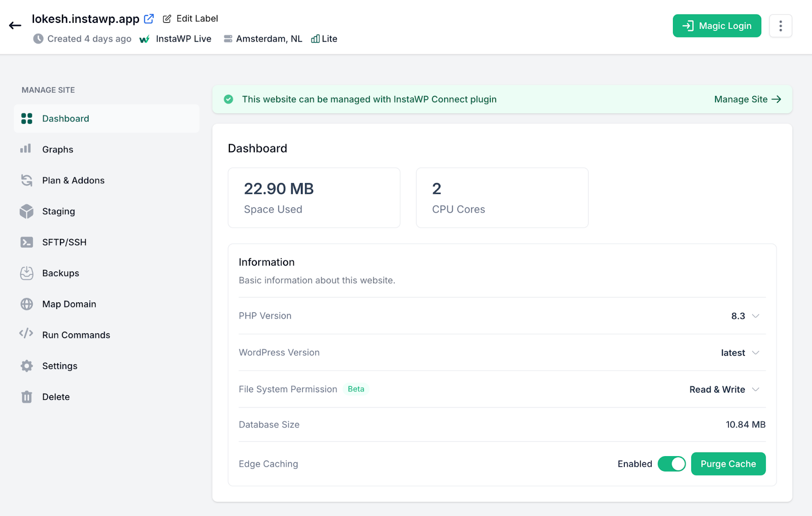Click the Backups inbox icon
The image size is (812, 516).
coord(26,273)
